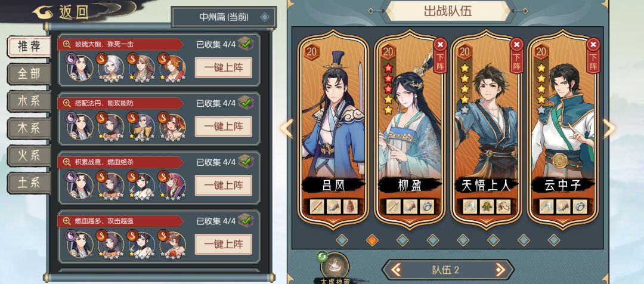Viewport: 644px width, 284px height.
Task: Select 云中子's ring equipment icon
Action: pos(580,206)
